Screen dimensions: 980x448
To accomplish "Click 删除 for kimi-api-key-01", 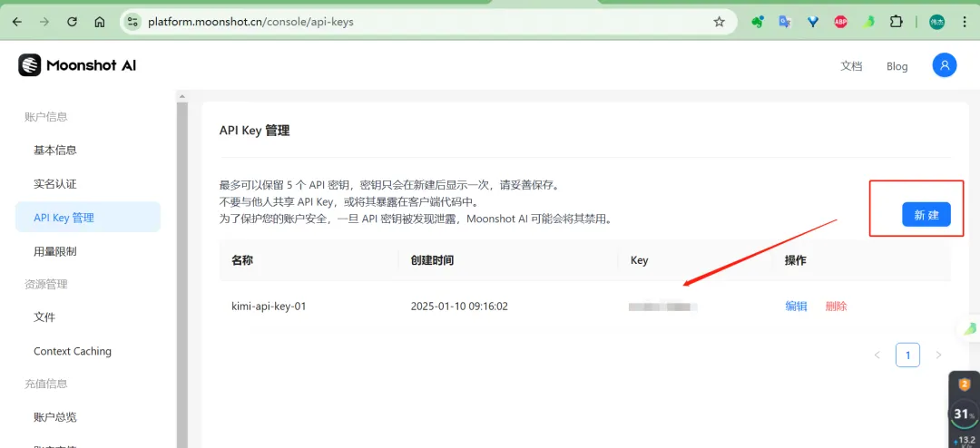I will (x=836, y=307).
